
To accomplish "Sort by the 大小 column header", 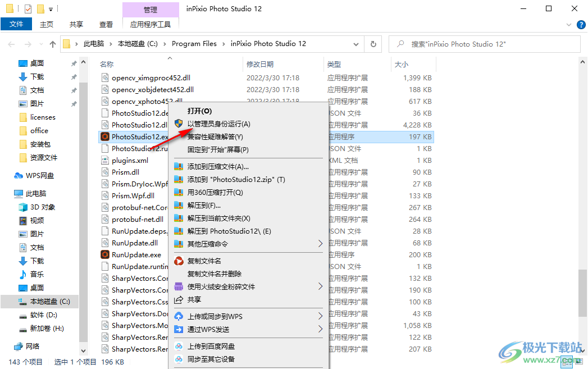I will (x=401, y=64).
